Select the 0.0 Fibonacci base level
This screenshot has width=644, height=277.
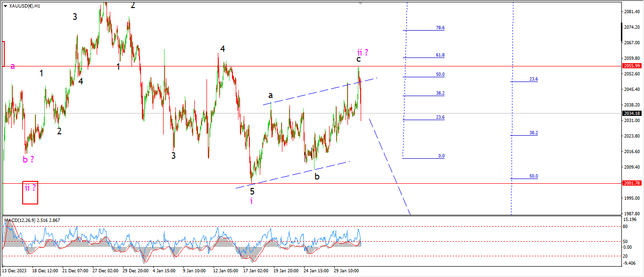pyautogui.click(x=441, y=155)
